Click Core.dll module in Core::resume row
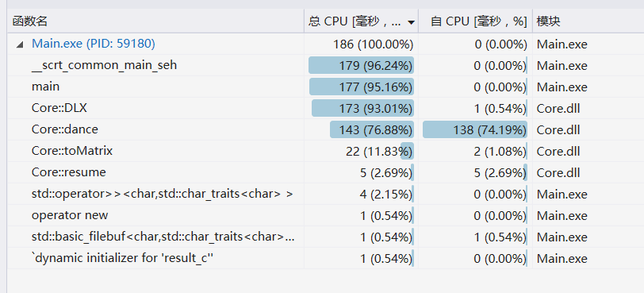 (x=558, y=172)
